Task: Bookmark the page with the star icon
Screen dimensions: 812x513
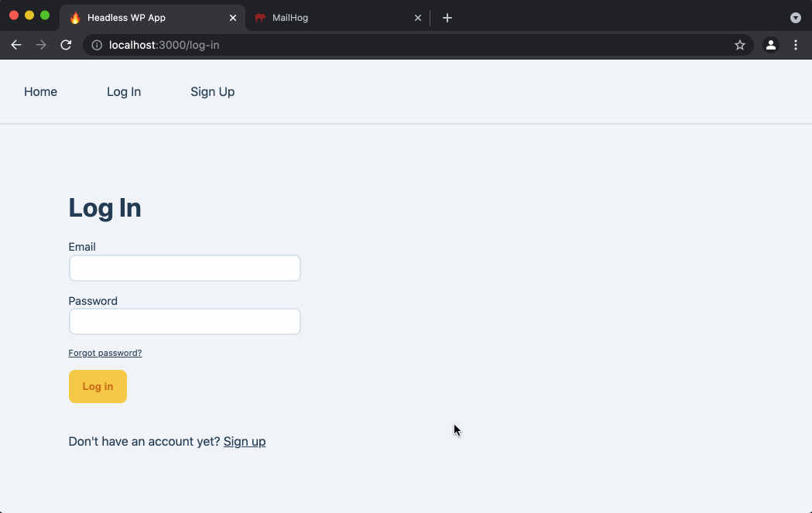Action: 739,45
